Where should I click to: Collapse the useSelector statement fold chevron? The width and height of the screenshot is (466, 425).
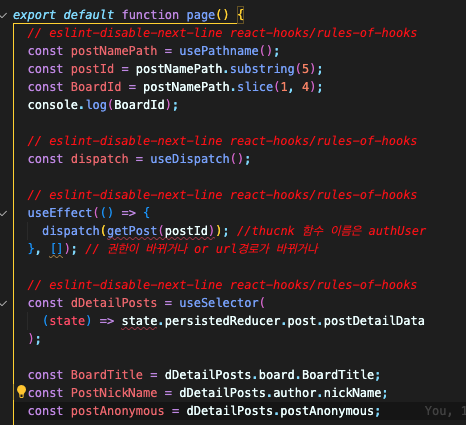(x=4, y=303)
